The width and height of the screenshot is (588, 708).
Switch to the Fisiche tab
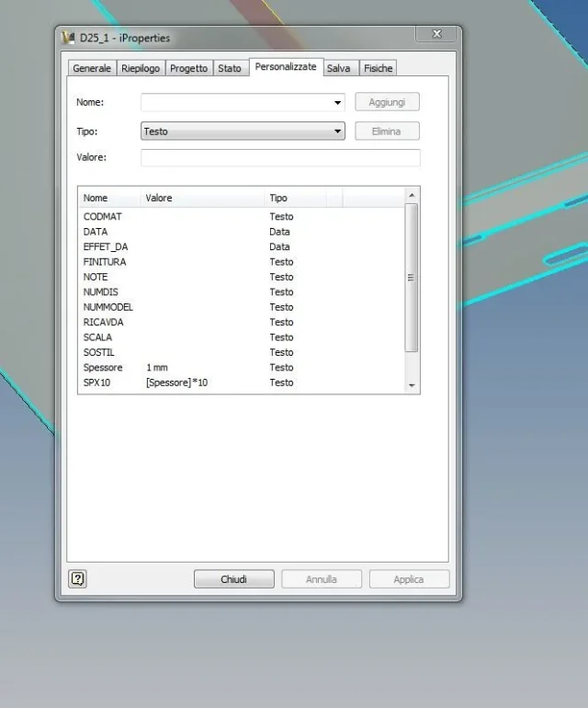[x=378, y=68]
